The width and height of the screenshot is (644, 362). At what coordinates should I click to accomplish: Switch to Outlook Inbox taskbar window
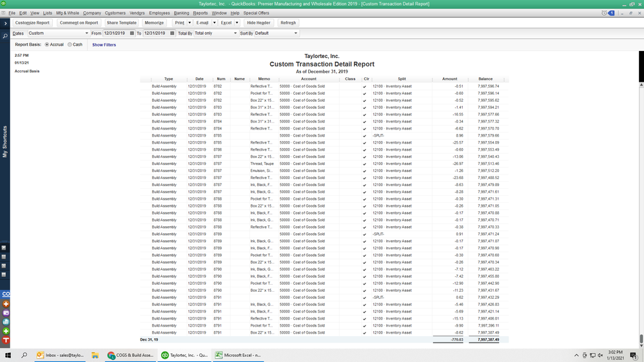tap(60, 356)
